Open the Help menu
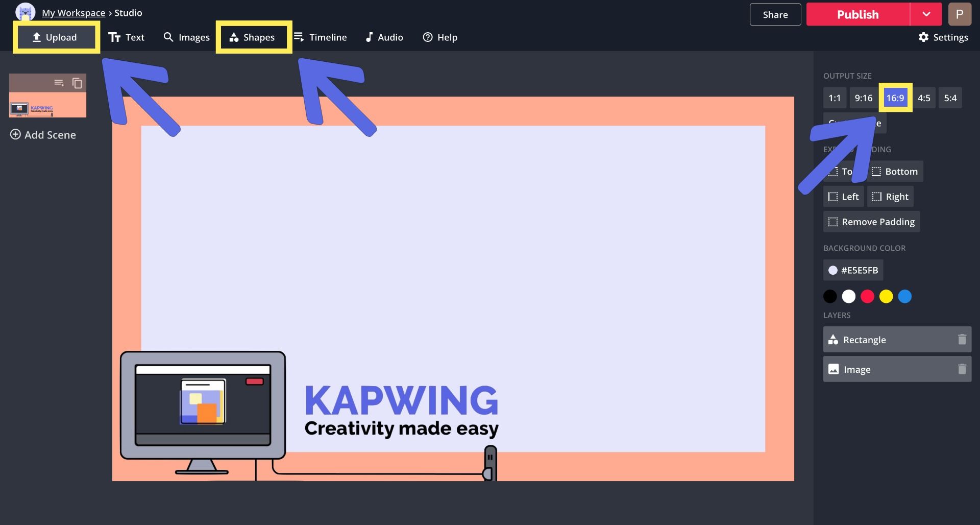Screen dimensions: 980x525 440,37
